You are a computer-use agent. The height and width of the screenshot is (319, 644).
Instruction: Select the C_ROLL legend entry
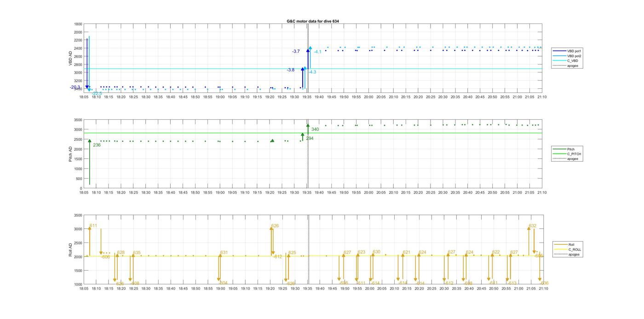[568, 249]
